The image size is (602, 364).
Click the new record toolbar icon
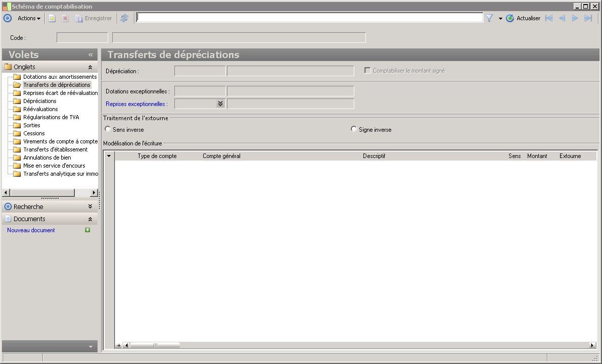click(x=52, y=18)
